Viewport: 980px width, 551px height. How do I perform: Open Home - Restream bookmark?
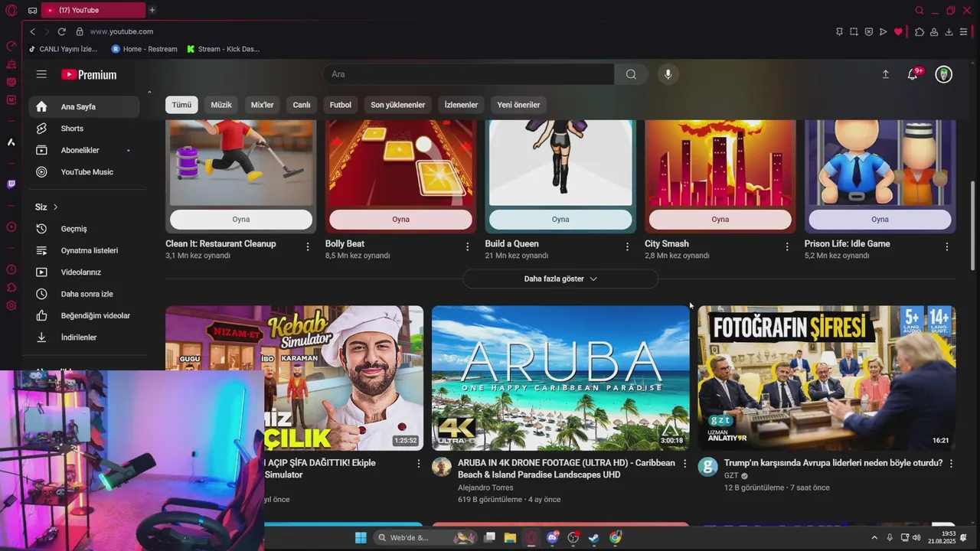pos(144,49)
